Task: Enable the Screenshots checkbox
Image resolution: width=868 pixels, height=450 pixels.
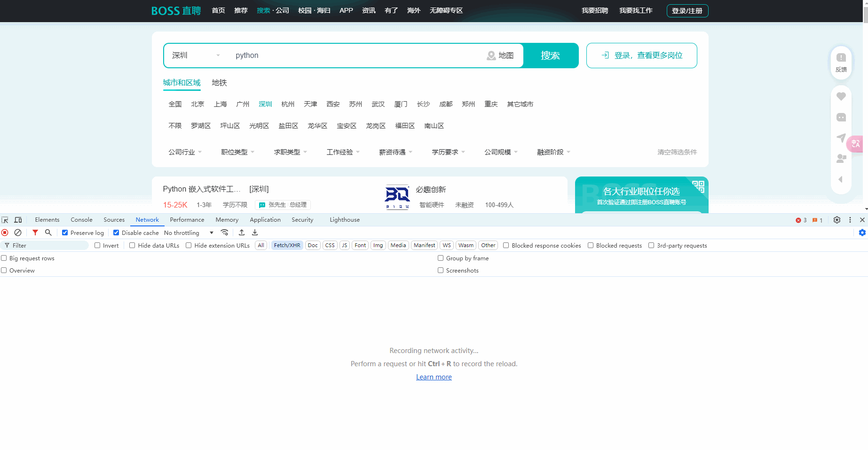Action: coord(441,270)
